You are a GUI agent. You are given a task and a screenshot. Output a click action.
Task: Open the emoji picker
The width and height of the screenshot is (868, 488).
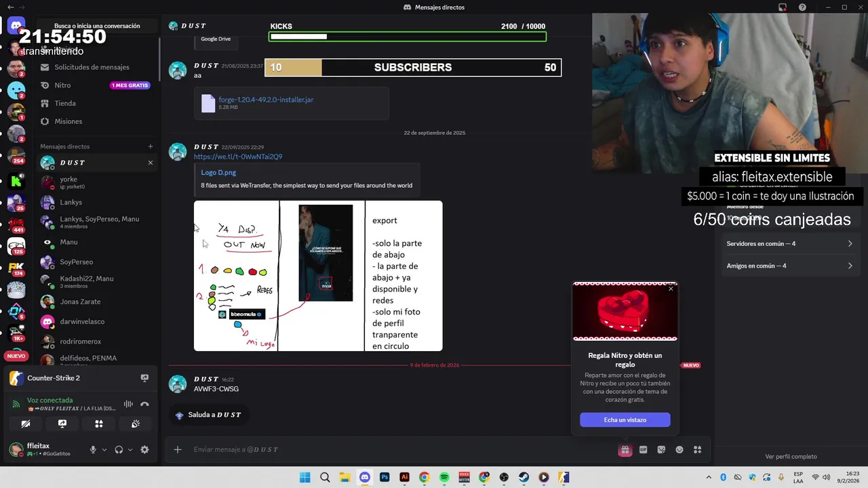tap(679, 449)
